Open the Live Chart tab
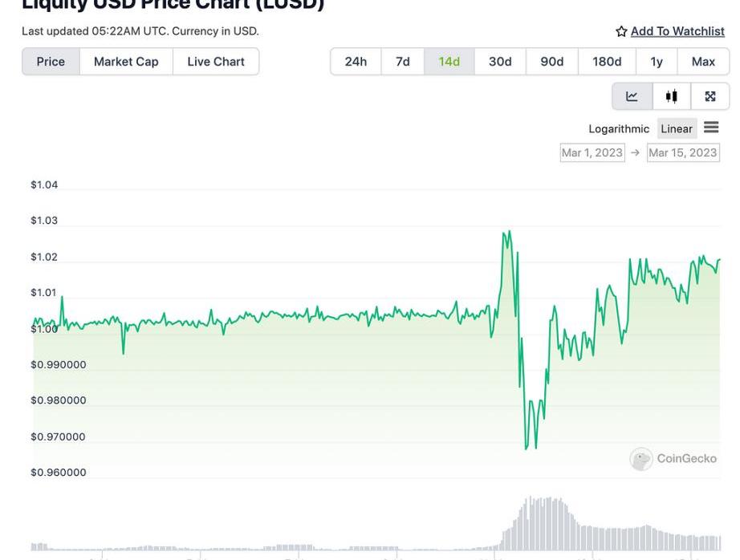 216,62
